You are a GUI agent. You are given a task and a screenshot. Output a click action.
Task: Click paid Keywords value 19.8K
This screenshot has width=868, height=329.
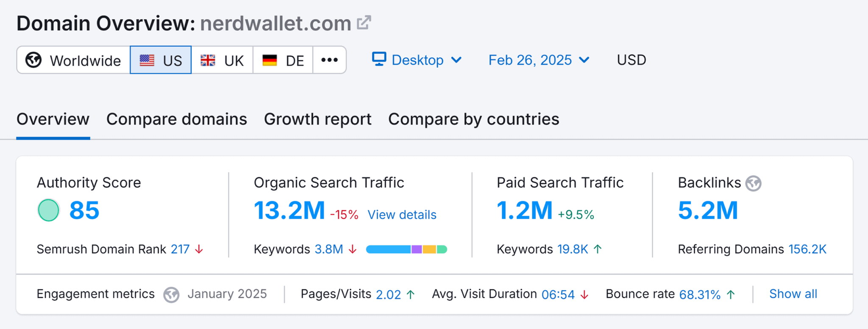pos(573,249)
